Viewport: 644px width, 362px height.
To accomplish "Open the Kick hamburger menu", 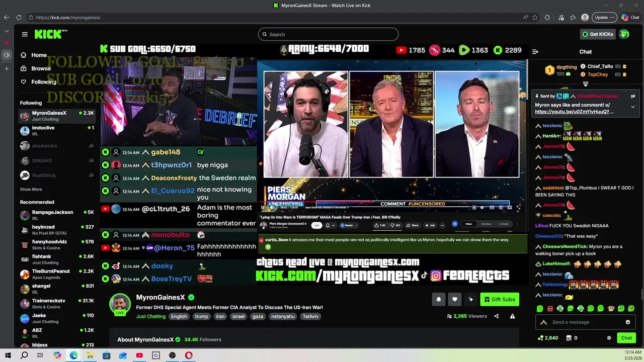I will (25, 34).
